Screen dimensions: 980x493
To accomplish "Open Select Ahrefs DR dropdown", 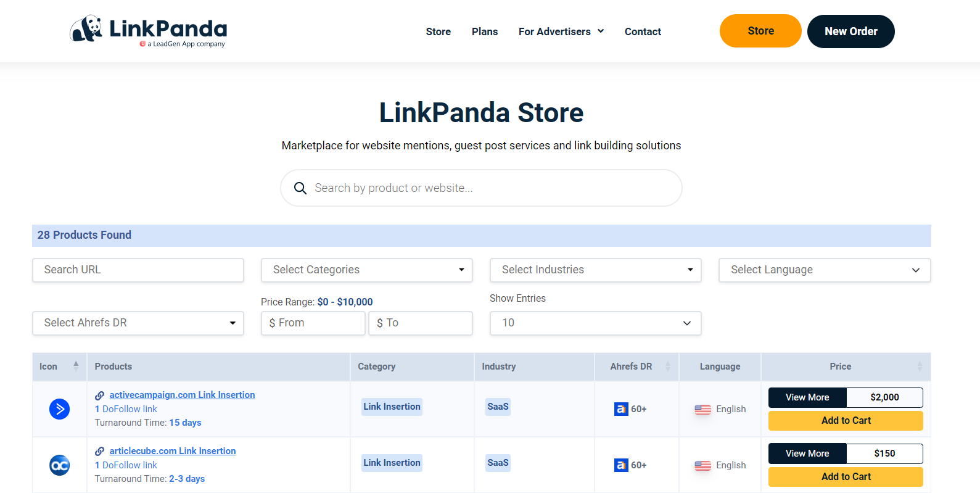I will pos(138,323).
